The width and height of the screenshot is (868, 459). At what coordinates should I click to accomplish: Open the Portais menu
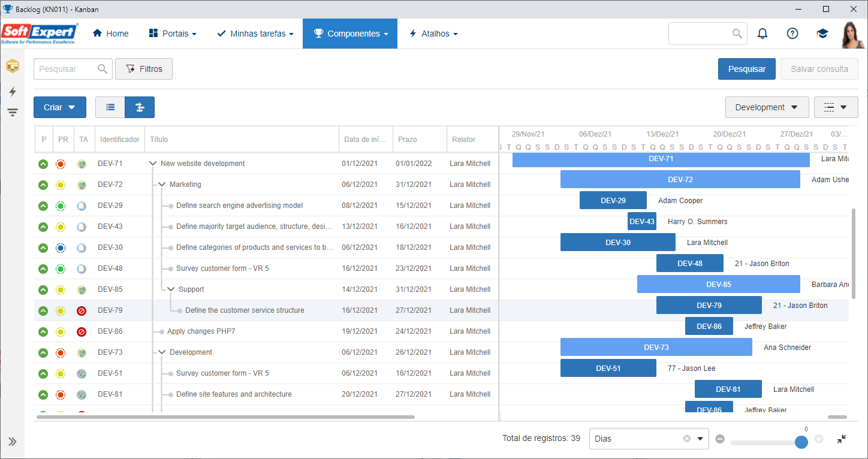(173, 34)
